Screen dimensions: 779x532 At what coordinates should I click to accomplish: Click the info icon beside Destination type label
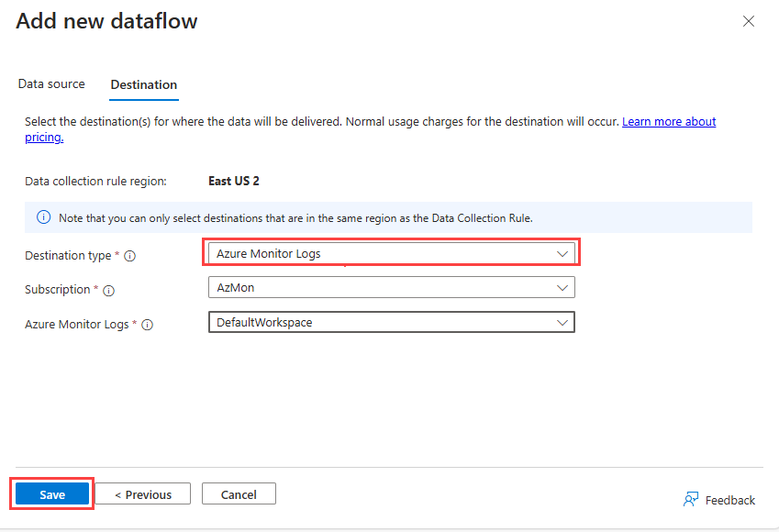tap(130, 256)
